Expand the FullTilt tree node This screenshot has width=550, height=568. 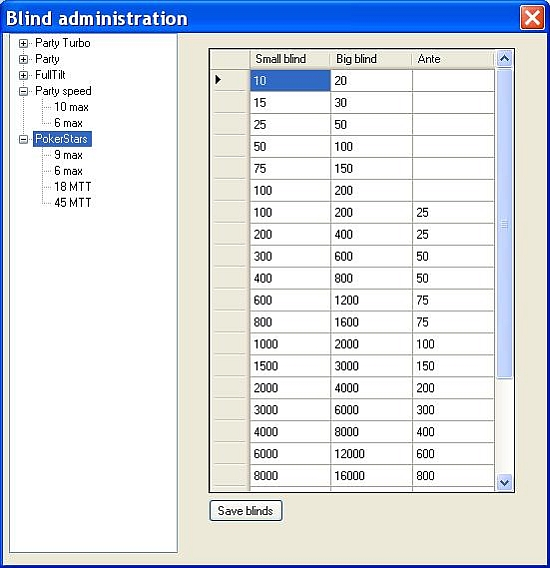coord(24,75)
